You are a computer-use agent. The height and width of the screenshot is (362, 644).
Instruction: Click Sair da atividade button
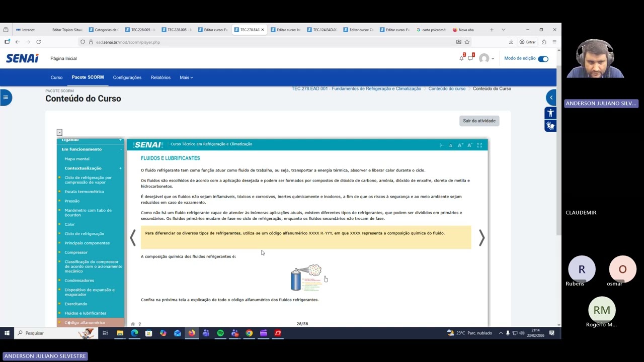[x=479, y=121]
